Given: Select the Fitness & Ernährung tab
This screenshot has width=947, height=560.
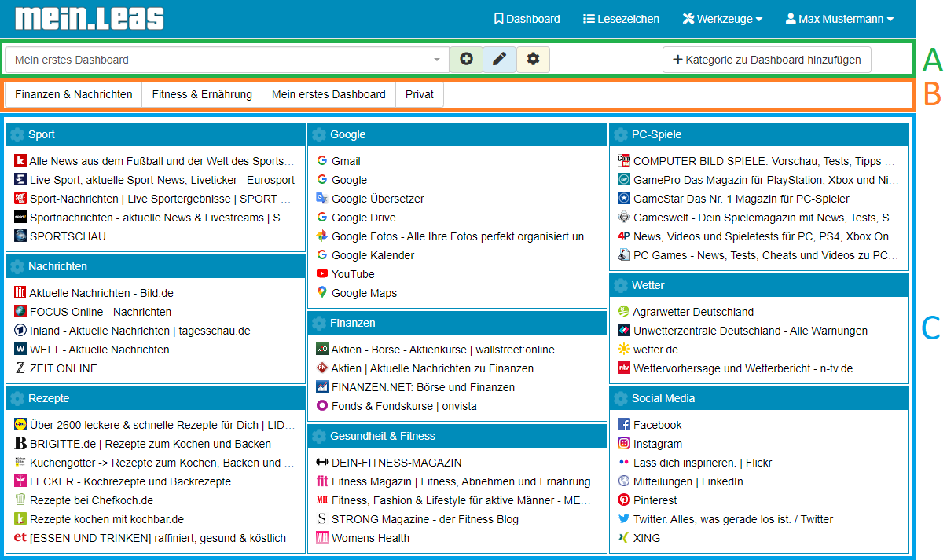Looking at the screenshot, I should click(x=202, y=94).
